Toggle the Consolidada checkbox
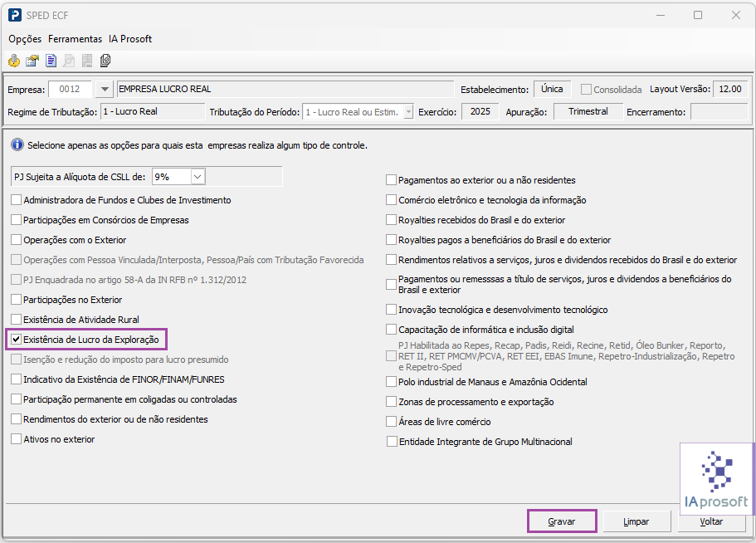The height and width of the screenshot is (543, 756). coord(586,89)
